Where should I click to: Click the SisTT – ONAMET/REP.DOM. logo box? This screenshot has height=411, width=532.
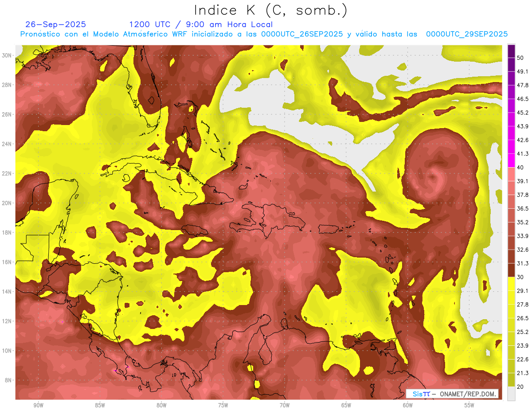coord(452,394)
